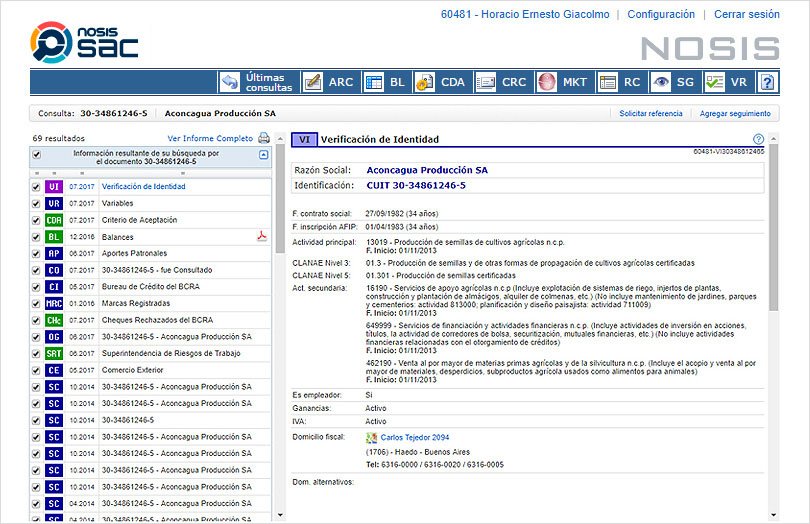Select the Cheques Rechazados del BCRA result
810x524 pixels.
(150, 320)
